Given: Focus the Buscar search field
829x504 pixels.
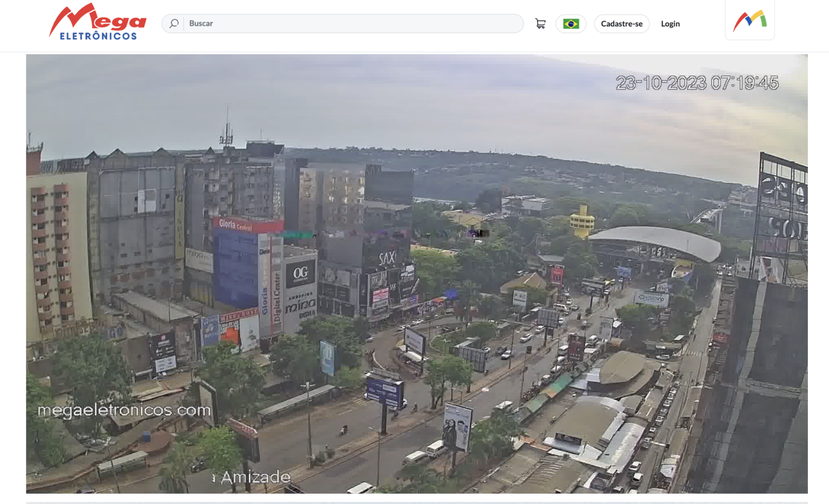Looking at the screenshot, I should [351, 24].
